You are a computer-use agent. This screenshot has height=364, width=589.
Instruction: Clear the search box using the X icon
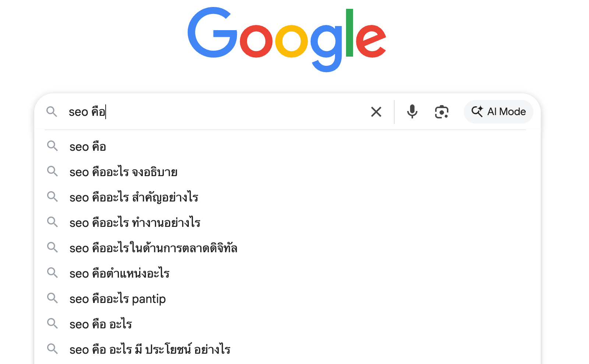tap(376, 112)
